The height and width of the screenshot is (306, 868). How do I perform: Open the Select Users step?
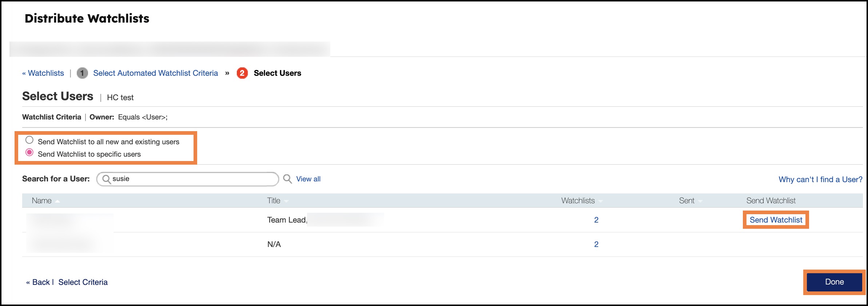coord(277,73)
